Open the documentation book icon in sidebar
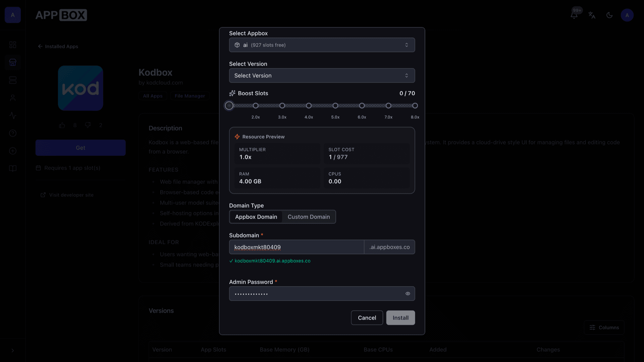The height and width of the screenshot is (362, 644). 13,168
